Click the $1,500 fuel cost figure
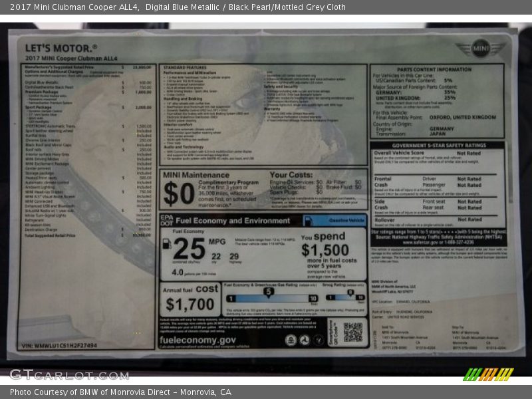The height and width of the screenshot is (399, 532). 325,250
